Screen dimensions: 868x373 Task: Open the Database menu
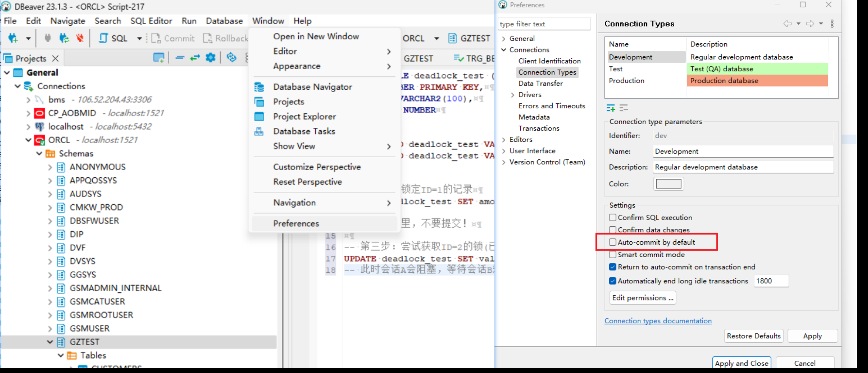pyautogui.click(x=224, y=21)
